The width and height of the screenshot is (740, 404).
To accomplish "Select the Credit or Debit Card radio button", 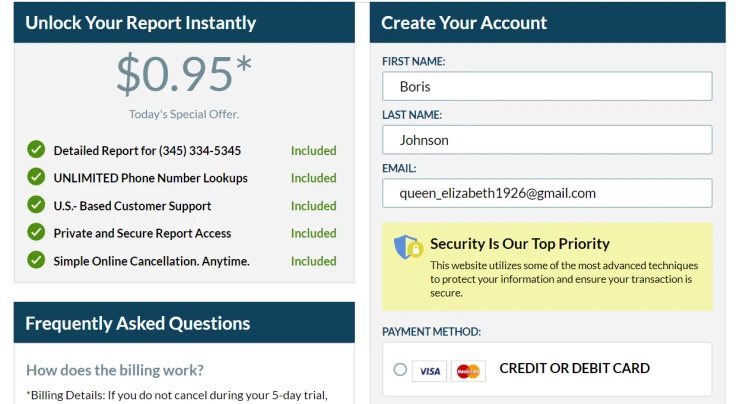I will click(x=400, y=369).
